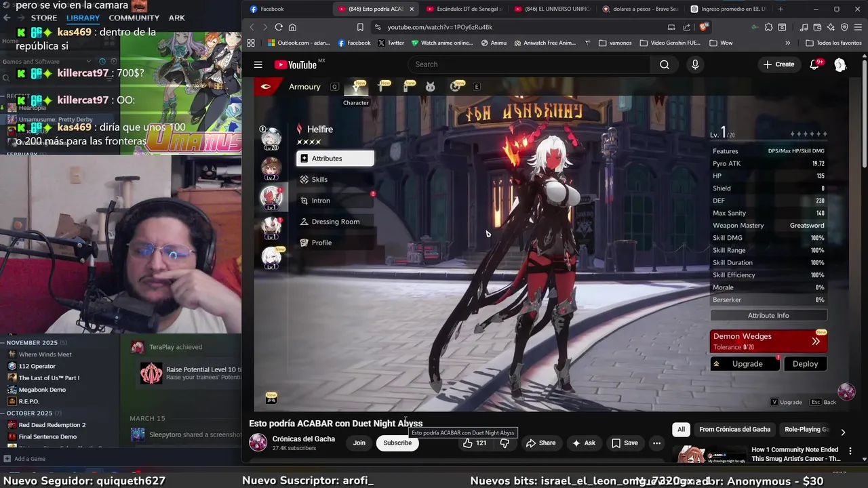The width and height of the screenshot is (868, 488).
Task: Click the Ask button under the video
Action: [583, 443]
